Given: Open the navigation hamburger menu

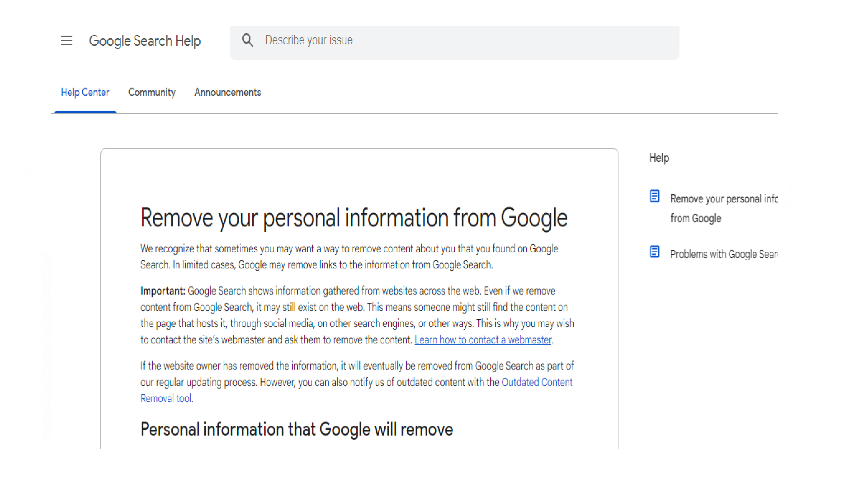Looking at the screenshot, I should point(66,41).
